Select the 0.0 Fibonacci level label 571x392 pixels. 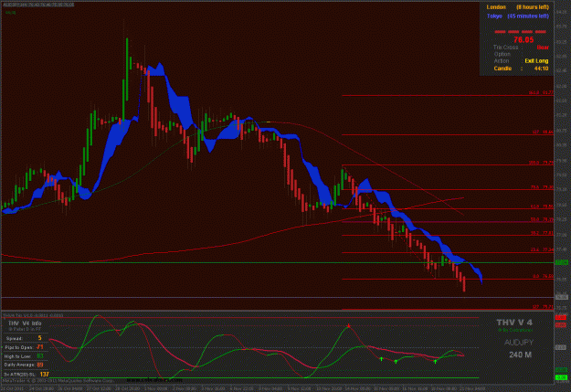click(x=543, y=277)
